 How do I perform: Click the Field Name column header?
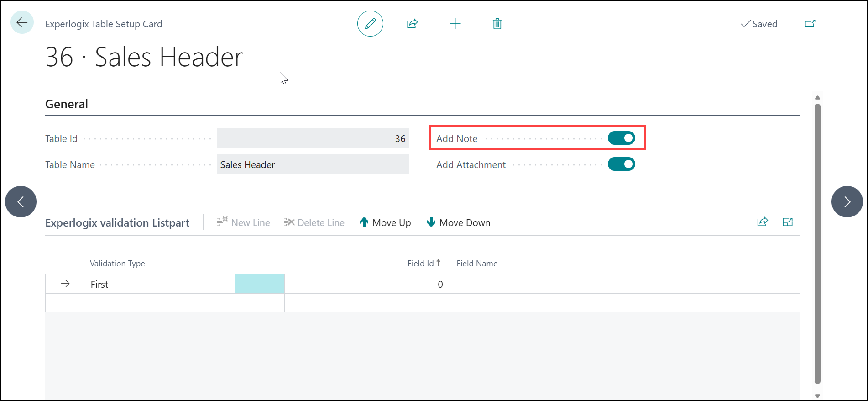pyautogui.click(x=477, y=263)
